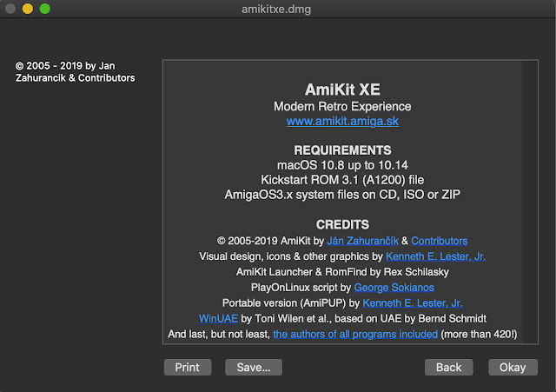Open the George Sokianos link
556x392 pixels.
point(394,288)
